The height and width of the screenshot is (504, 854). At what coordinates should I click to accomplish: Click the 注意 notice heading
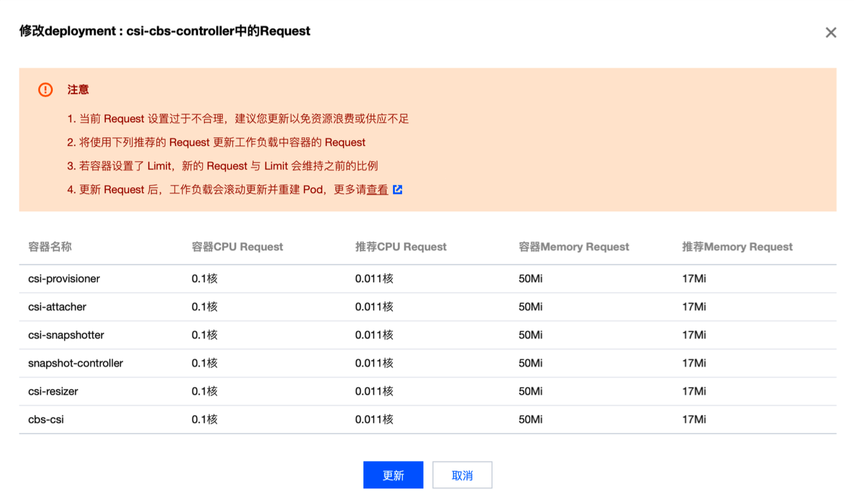(x=78, y=90)
